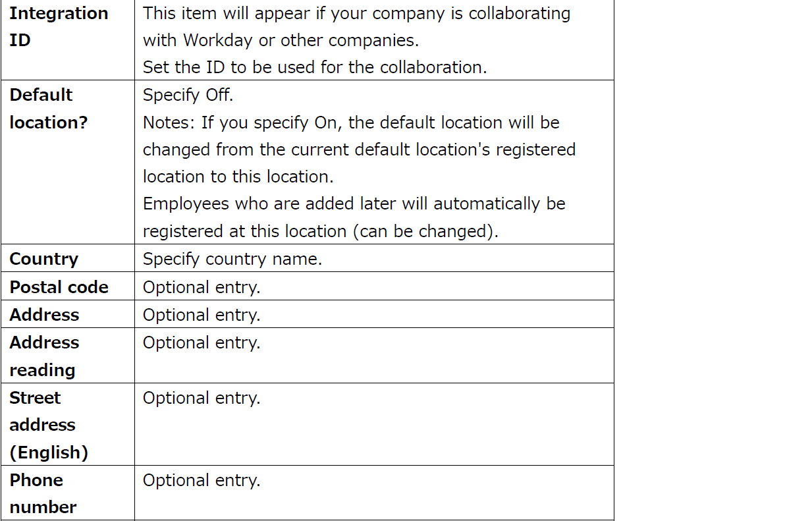Click 'Optional entry.' beside Address reading
The width and height of the screenshot is (812, 521).
tap(202, 343)
